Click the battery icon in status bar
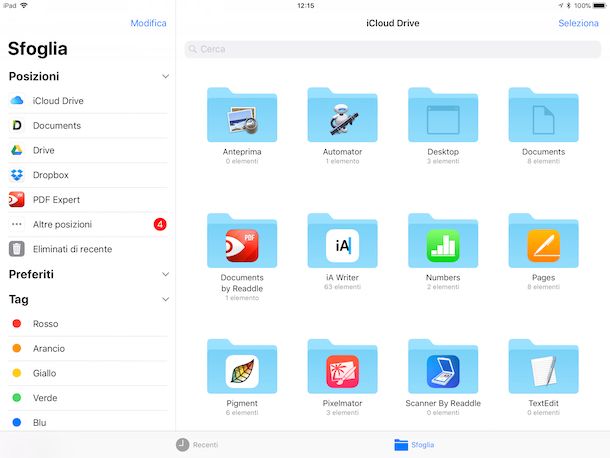The height and width of the screenshot is (458, 610). coord(599,5)
